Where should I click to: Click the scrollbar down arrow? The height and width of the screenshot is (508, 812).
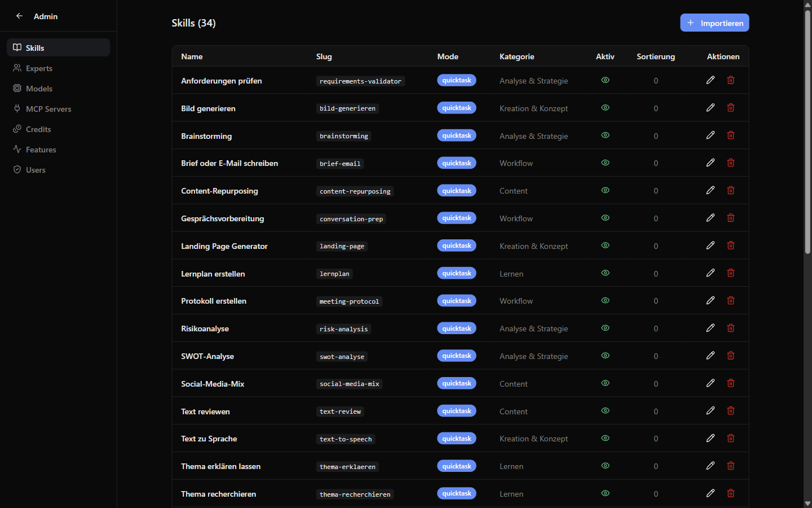[807, 503]
